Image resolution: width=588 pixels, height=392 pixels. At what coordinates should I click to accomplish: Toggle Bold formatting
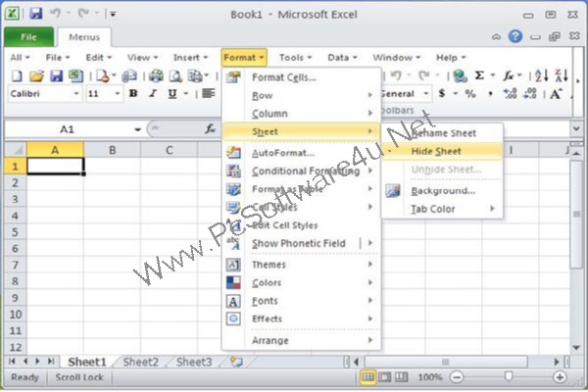point(133,93)
